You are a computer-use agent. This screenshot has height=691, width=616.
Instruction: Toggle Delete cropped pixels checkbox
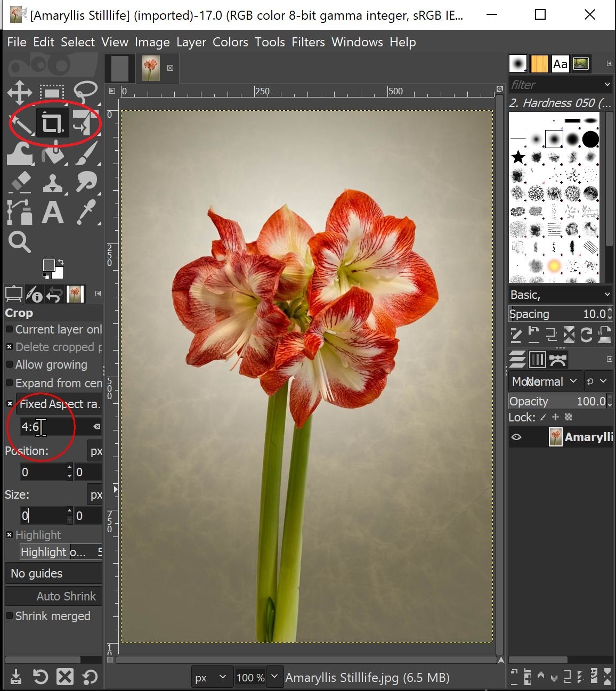(x=9, y=347)
